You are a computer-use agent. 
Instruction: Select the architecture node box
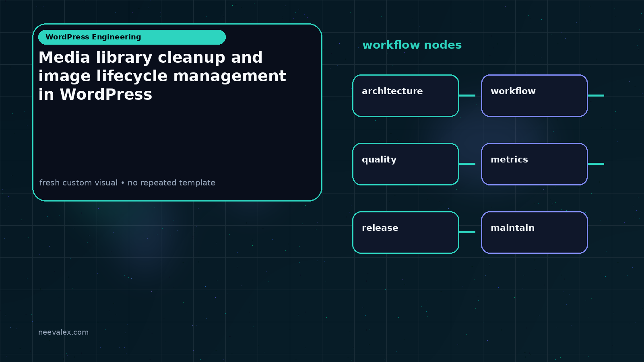coord(406,96)
